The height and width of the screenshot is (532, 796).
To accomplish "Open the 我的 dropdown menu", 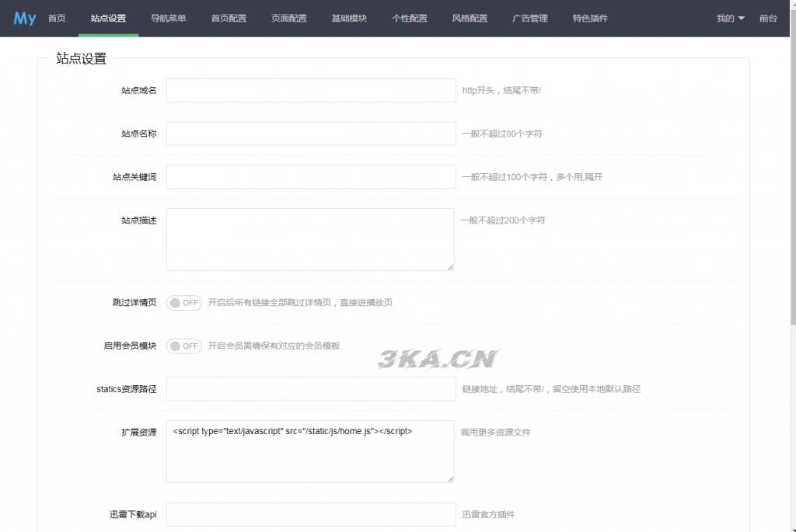I will pos(730,18).
